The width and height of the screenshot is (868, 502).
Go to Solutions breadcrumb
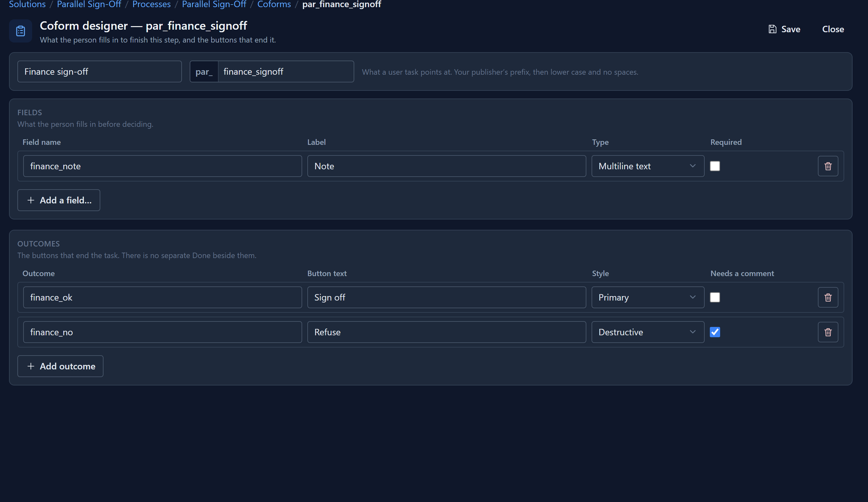[27, 4]
